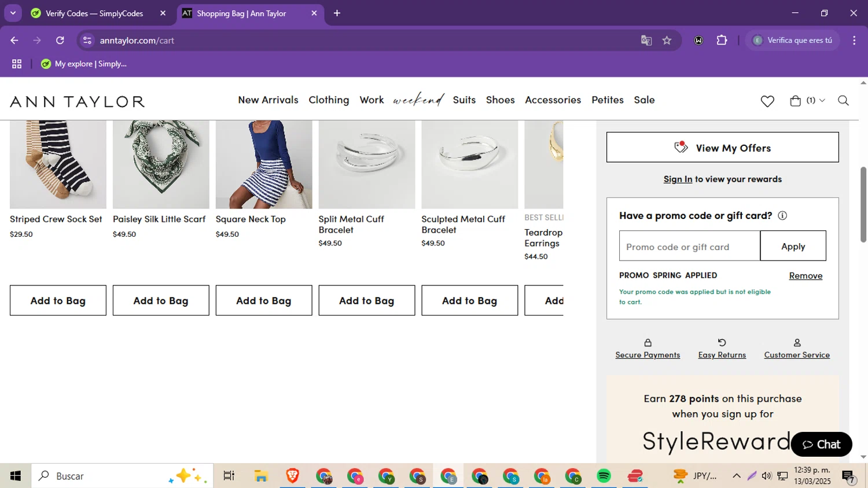Click the Verifica que eres tú profile button

point(793,41)
